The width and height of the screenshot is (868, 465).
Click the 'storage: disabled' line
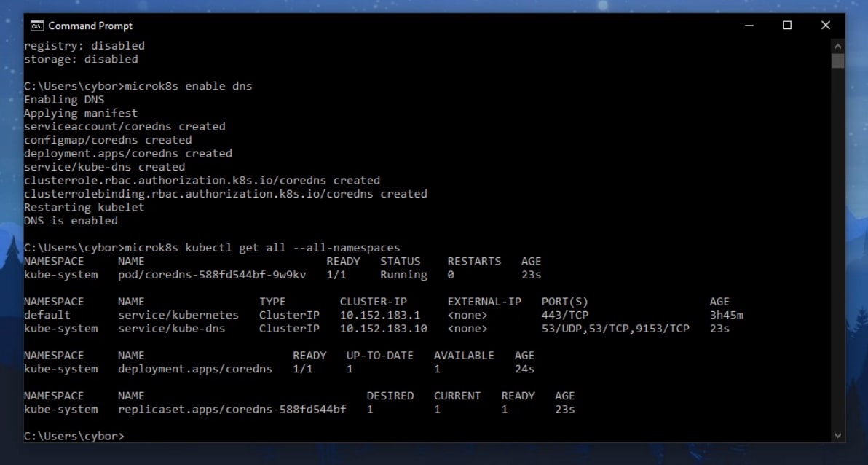point(81,59)
